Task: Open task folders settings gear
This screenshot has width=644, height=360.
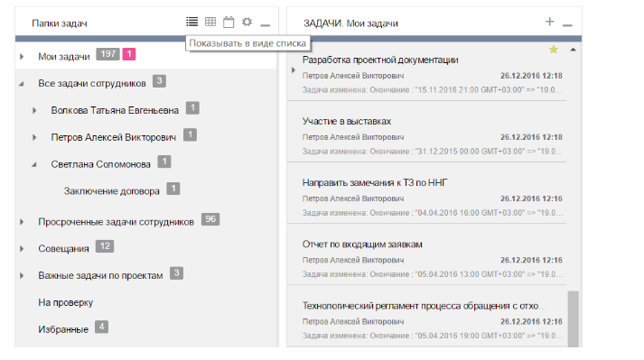Action: [247, 22]
